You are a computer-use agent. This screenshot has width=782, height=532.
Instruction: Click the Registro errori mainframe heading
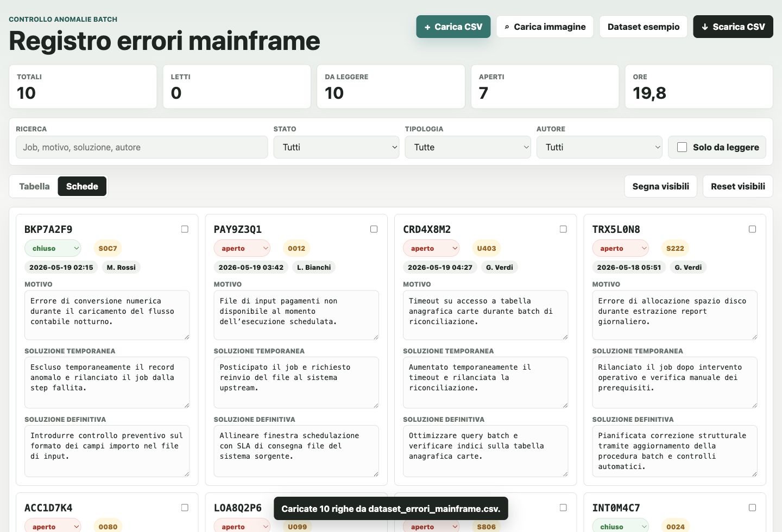tap(165, 41)
